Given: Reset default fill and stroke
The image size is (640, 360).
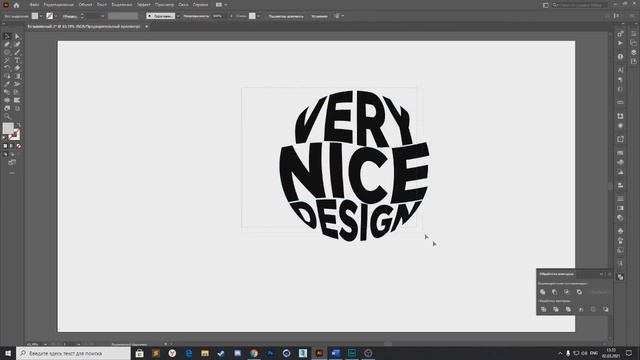Looking at the screenshot, I should click(4, 138).
